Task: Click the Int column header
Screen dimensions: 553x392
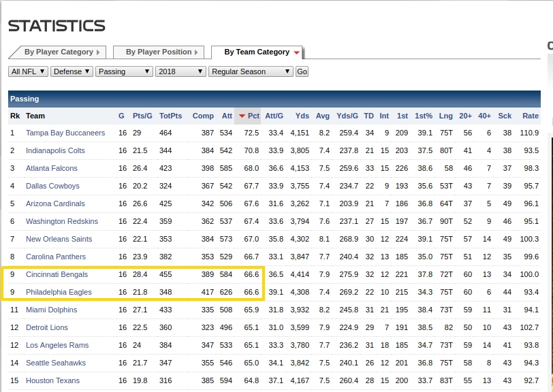Action: pos(384,116)
